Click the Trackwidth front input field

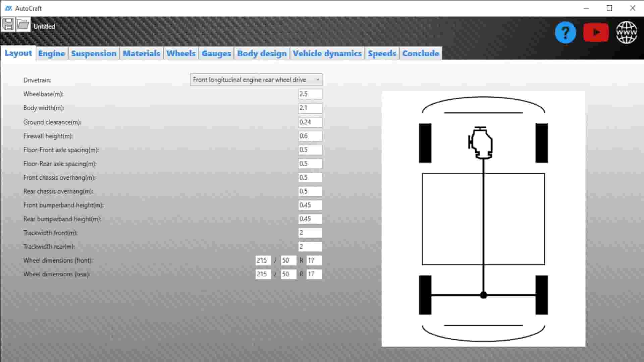(310, 232)
